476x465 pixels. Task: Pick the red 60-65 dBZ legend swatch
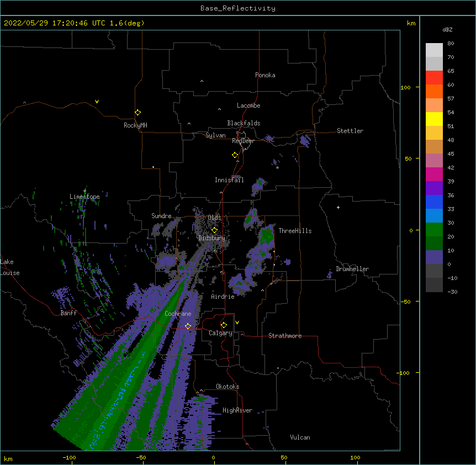pyautogui.click(x=434, y=78)
